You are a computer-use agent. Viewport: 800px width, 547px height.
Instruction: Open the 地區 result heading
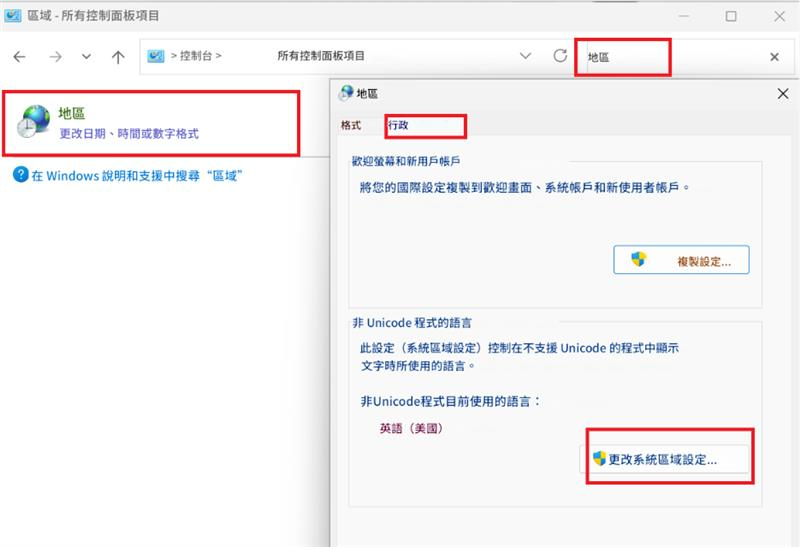71,113
